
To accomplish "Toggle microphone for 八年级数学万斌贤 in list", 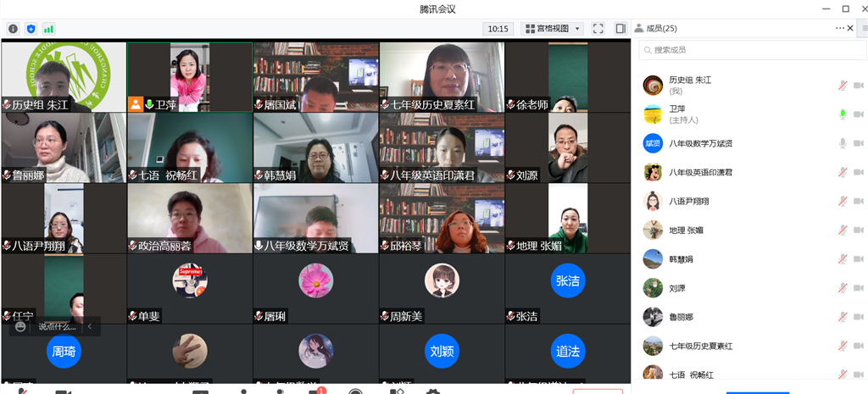I will tap(843, 143).
